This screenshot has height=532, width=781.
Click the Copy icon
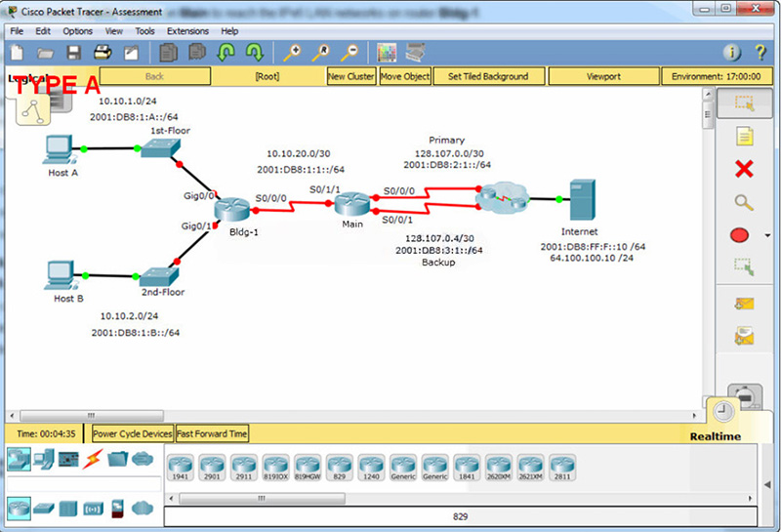(168, 53)
